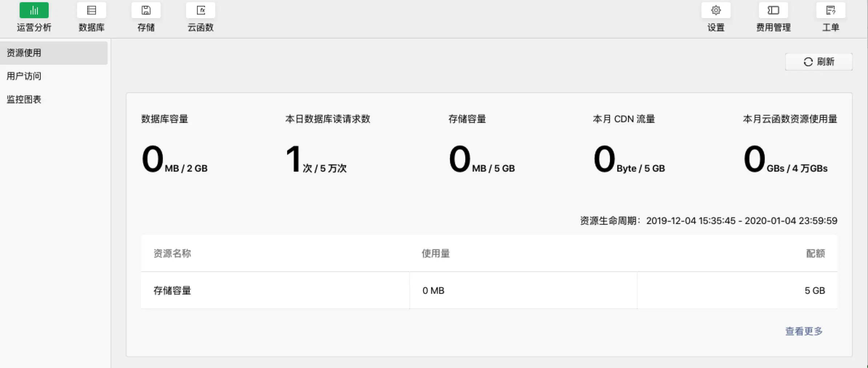Select the 数据库容量 usage card

174,145
